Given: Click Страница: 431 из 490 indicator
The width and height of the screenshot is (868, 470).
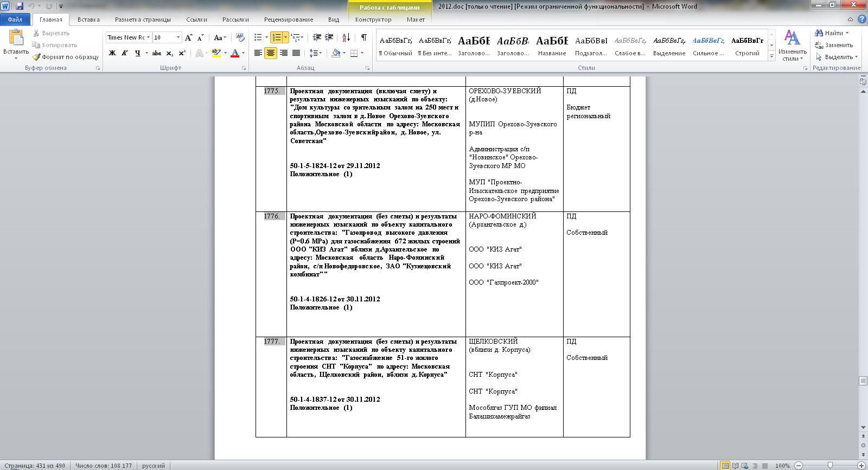Looking at the screenshot, I should tap(35, 466).
